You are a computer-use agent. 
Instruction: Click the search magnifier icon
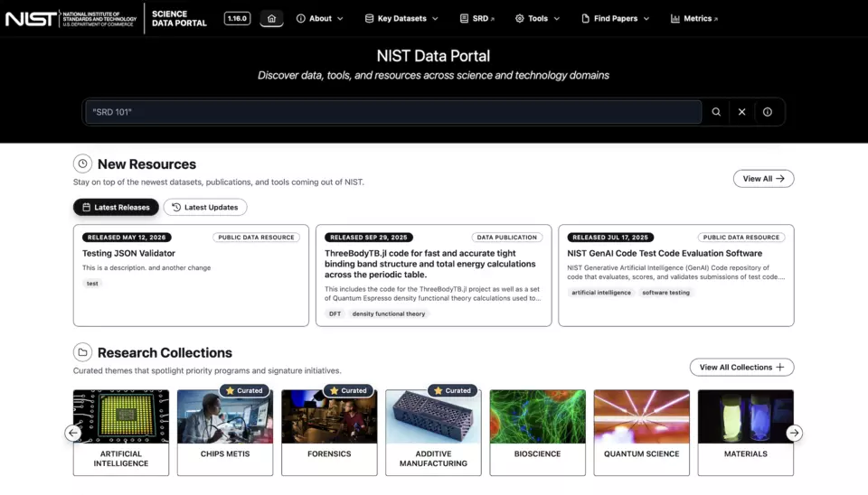[x=716, y=112]
